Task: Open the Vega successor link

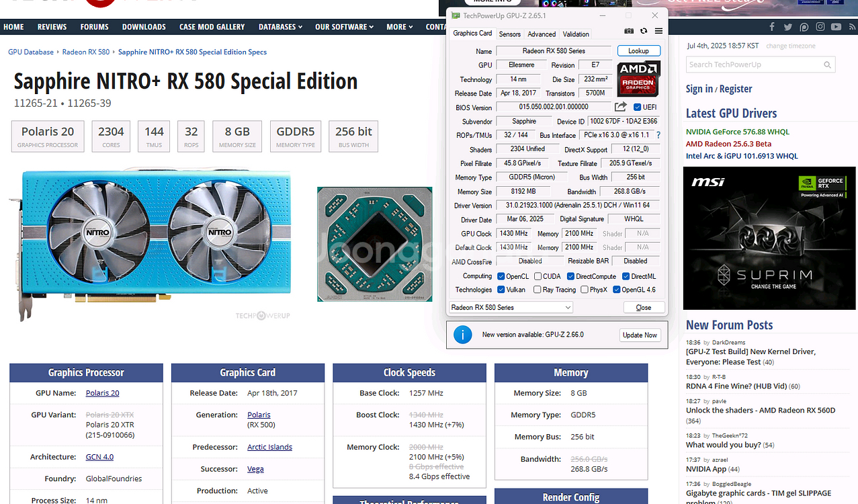Action: 255,469
